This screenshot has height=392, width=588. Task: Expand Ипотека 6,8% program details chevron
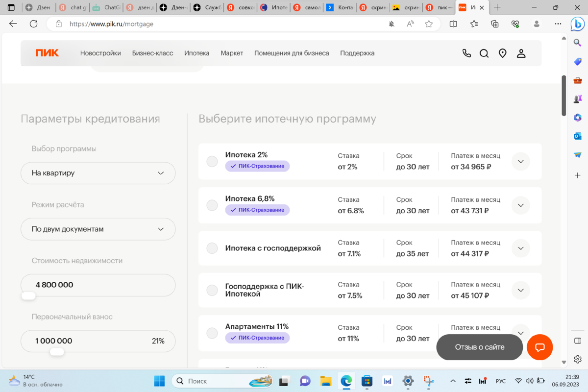[x=521, y=205]
